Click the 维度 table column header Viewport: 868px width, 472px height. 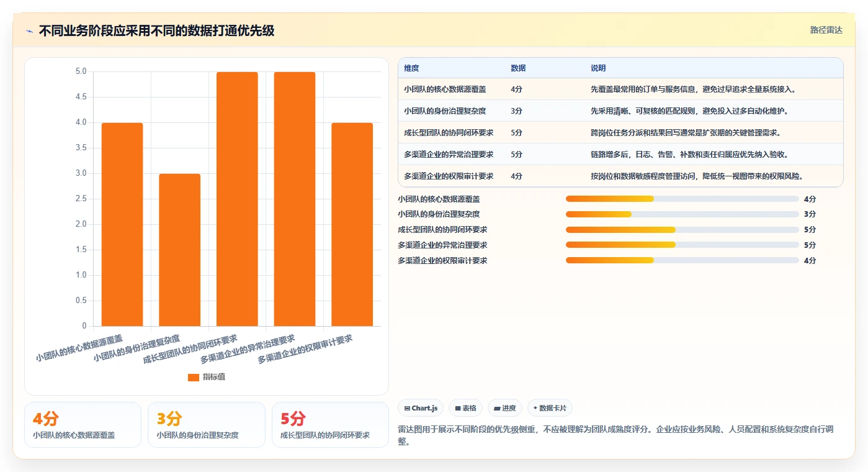[411, 68]
